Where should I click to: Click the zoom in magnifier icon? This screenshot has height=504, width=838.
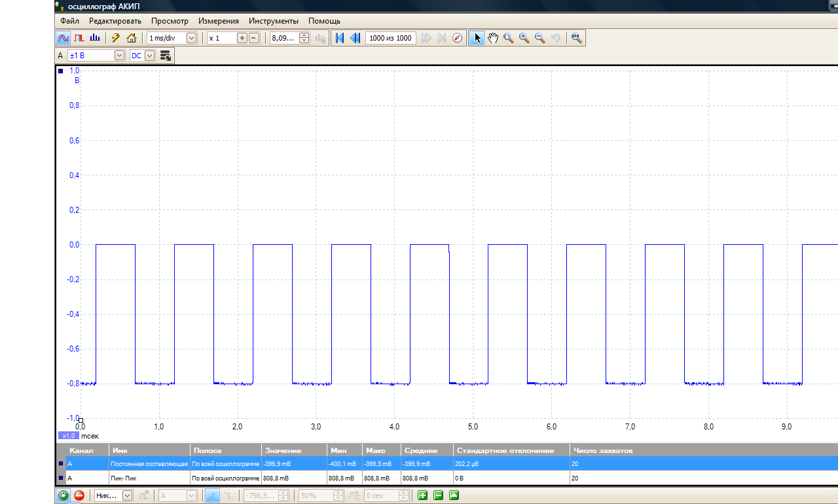tap(524, 38)
